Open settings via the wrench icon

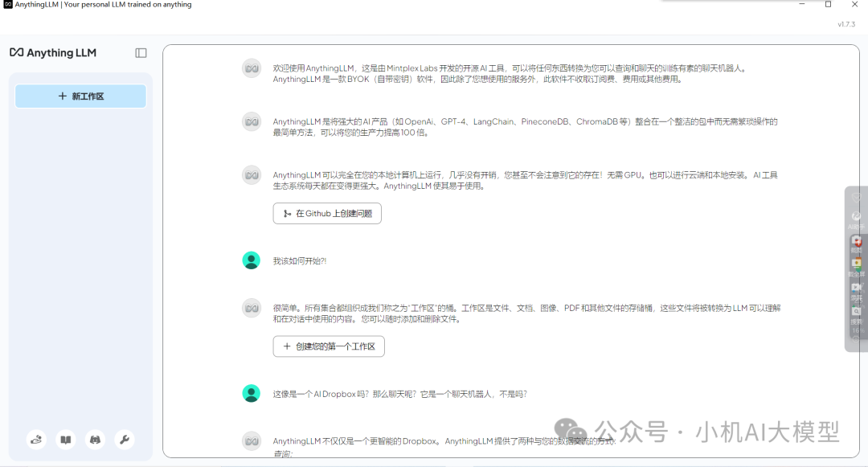[125, 440]
